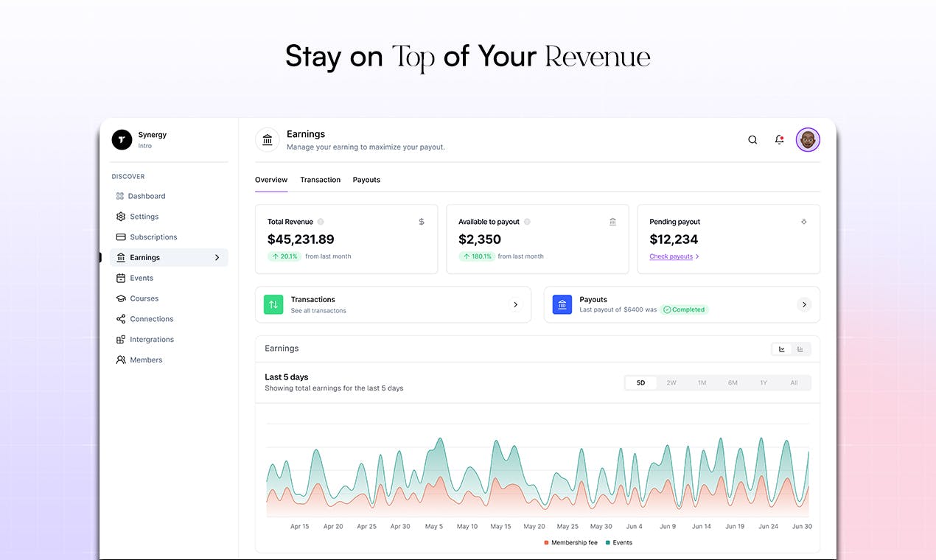This screenshot has width=936, height=560.
Task: Switch to the Payouts tab
Action: point(366,180)
